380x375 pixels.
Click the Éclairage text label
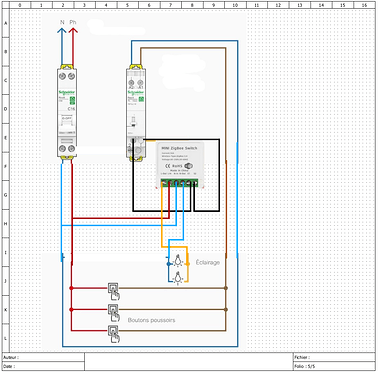tap(208, 263)
